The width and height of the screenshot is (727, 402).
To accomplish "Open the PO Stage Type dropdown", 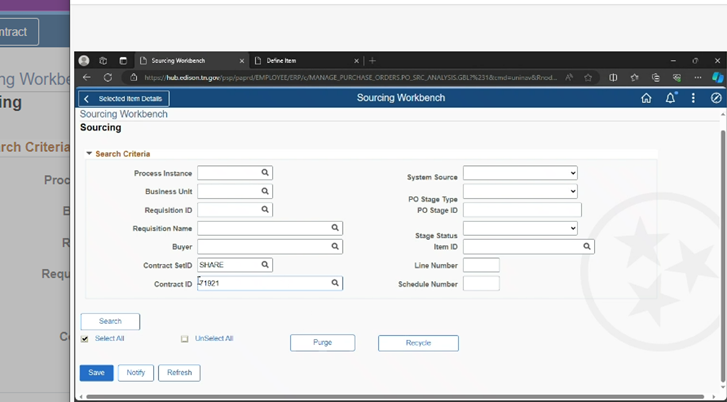I will click(520, 191).
